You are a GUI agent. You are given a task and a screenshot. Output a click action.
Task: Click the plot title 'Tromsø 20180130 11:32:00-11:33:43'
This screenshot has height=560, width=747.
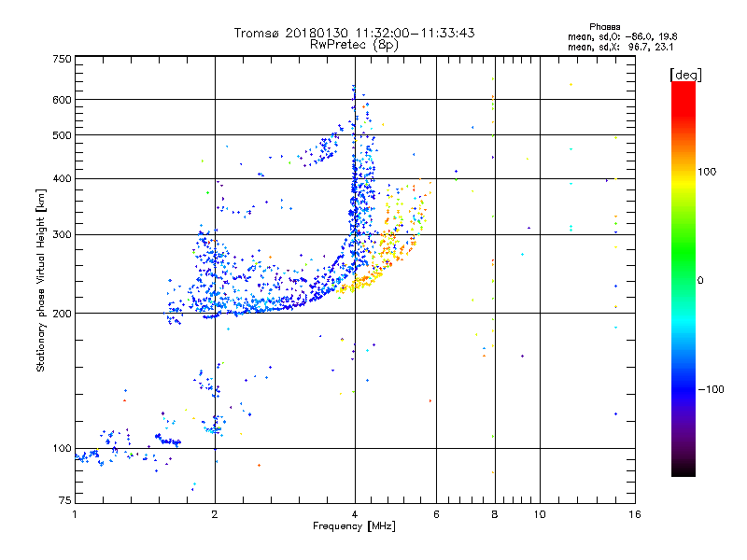(354, 33)
